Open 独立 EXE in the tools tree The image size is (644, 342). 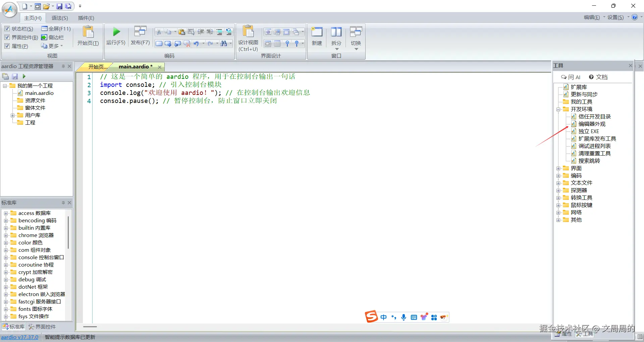[x=588, y=131]
